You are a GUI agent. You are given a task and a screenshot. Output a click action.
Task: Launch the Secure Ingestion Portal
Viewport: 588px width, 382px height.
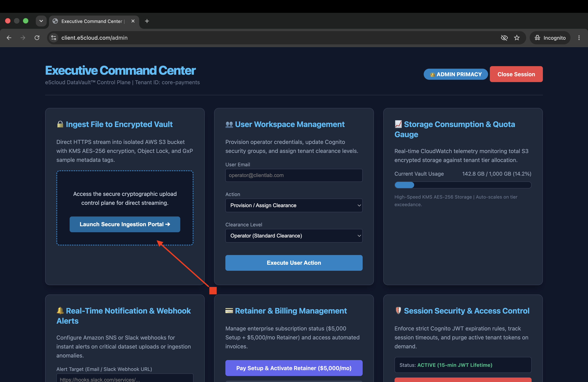pyautogui.click(x=125, y=224)
